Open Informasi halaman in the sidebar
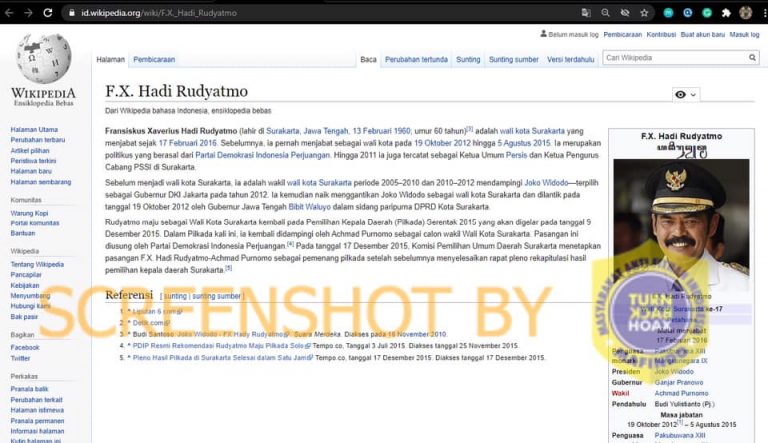The image size is (768, 443). (x=37, y=431)
